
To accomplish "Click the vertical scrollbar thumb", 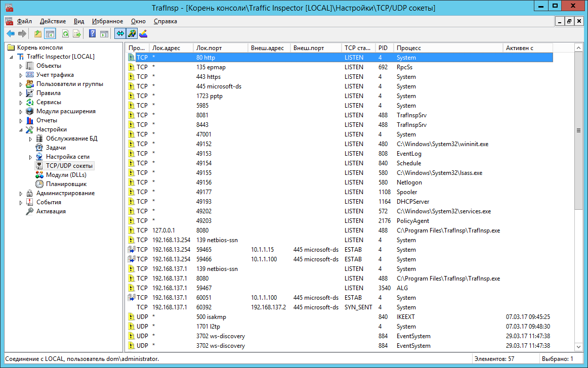I will (x=578, y=131).
